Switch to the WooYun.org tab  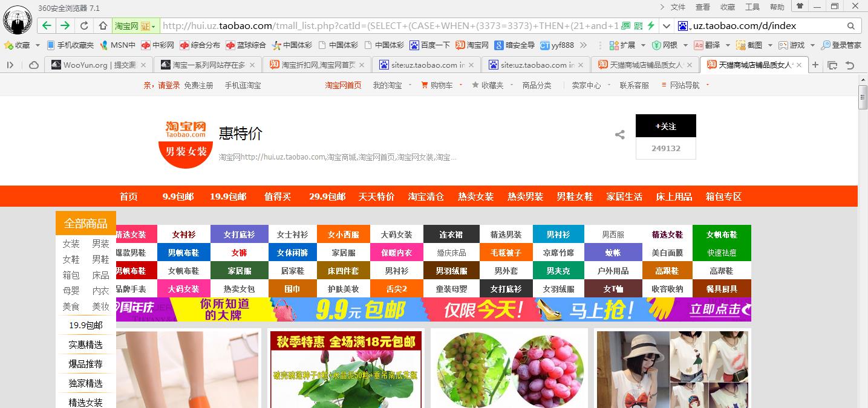click(99, 65)
